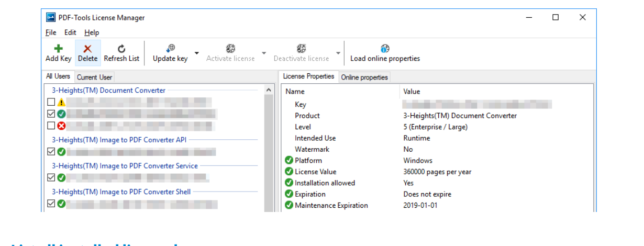Screen dimensions: 644x246
Task: Open the File menu
Action: point(51,32)
